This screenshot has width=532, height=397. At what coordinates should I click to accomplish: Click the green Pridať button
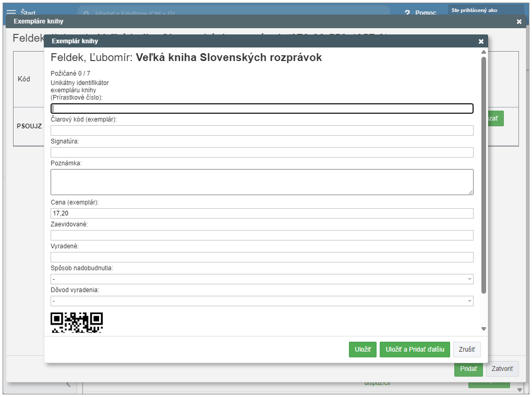[x=468, y=369]
